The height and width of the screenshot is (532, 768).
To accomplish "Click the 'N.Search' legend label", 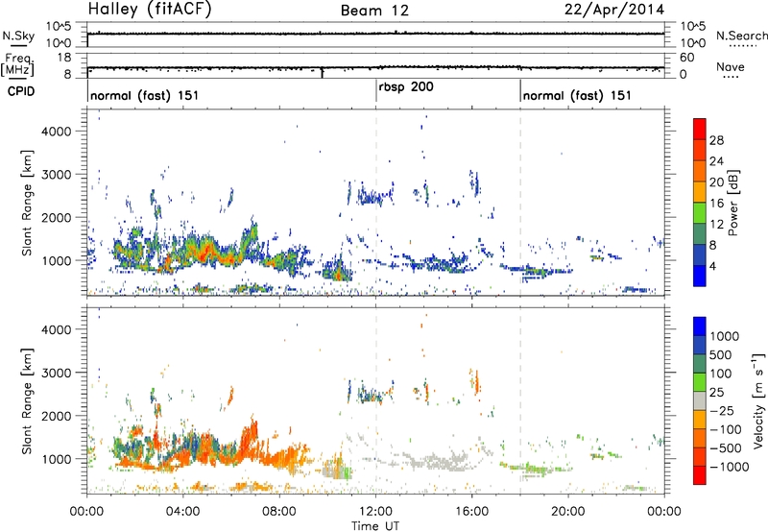I will tap(741, 36).
